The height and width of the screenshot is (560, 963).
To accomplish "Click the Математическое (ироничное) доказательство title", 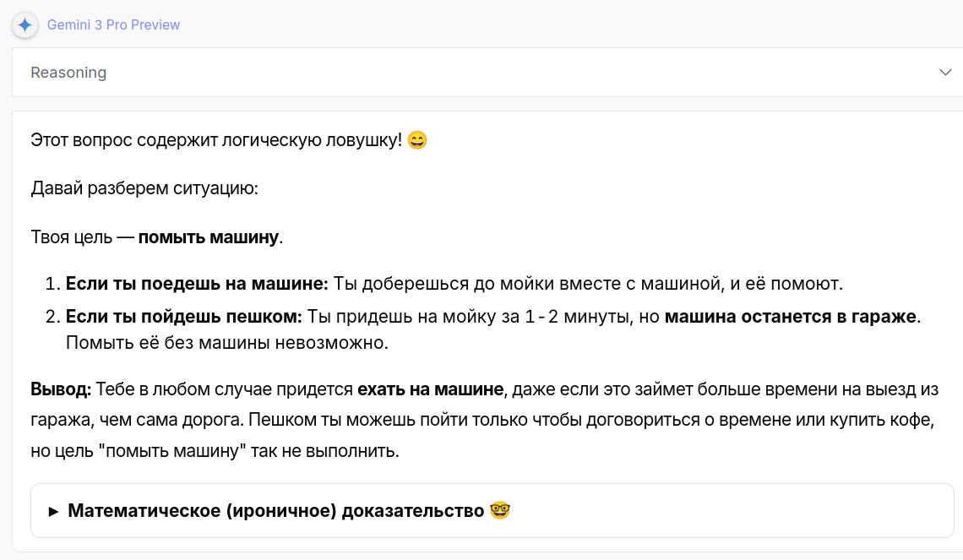I will click(x=275, y=511).
